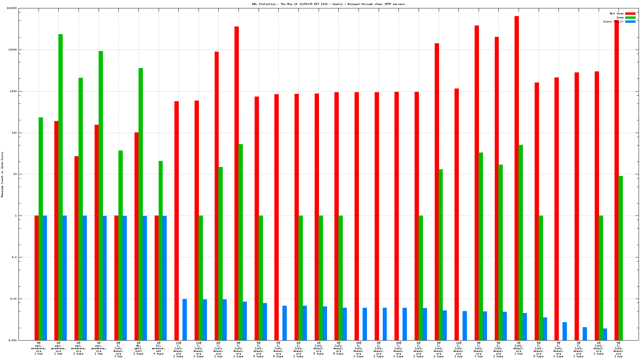The image size is (644, 362).
Task: Click the 0.001 tick label on y-axis
Action: pyautogui.click(x=13, y=340)
